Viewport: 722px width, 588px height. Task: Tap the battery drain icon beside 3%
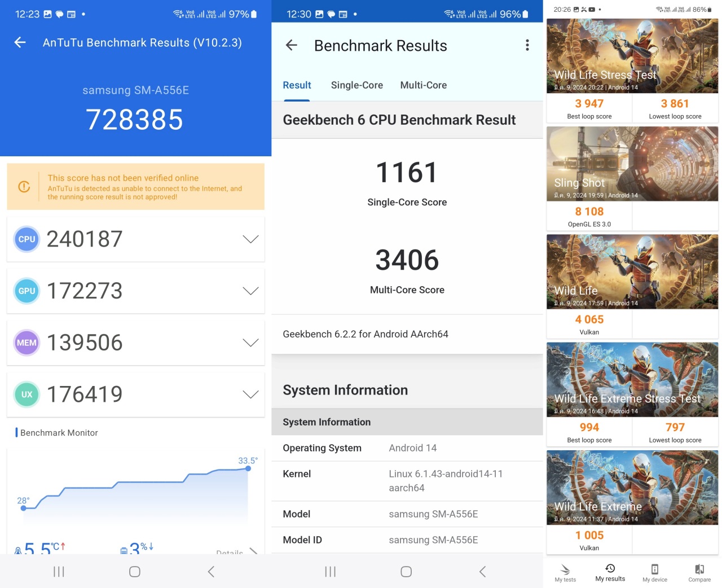(x=124, y=550)
